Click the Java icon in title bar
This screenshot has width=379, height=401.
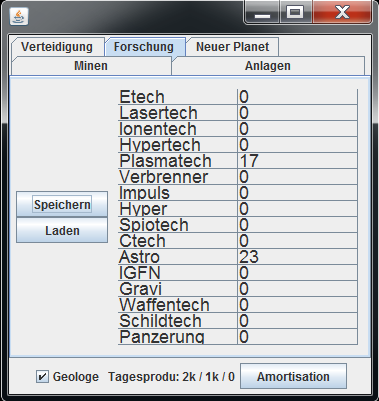19,16
